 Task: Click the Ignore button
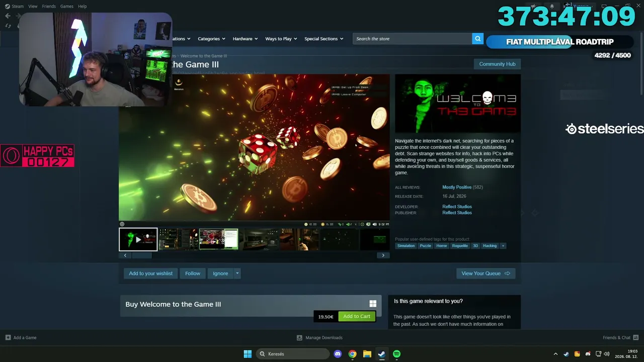[220, 274]
